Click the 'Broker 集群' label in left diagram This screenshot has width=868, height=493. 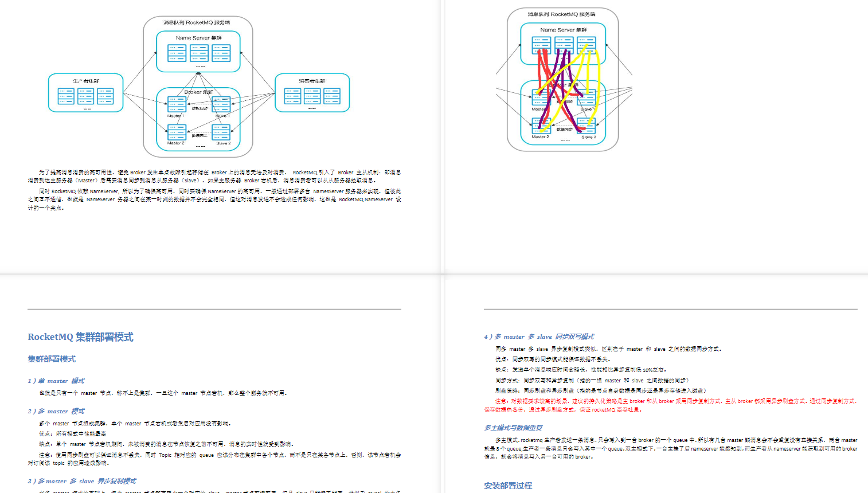[x=199, y=92]
